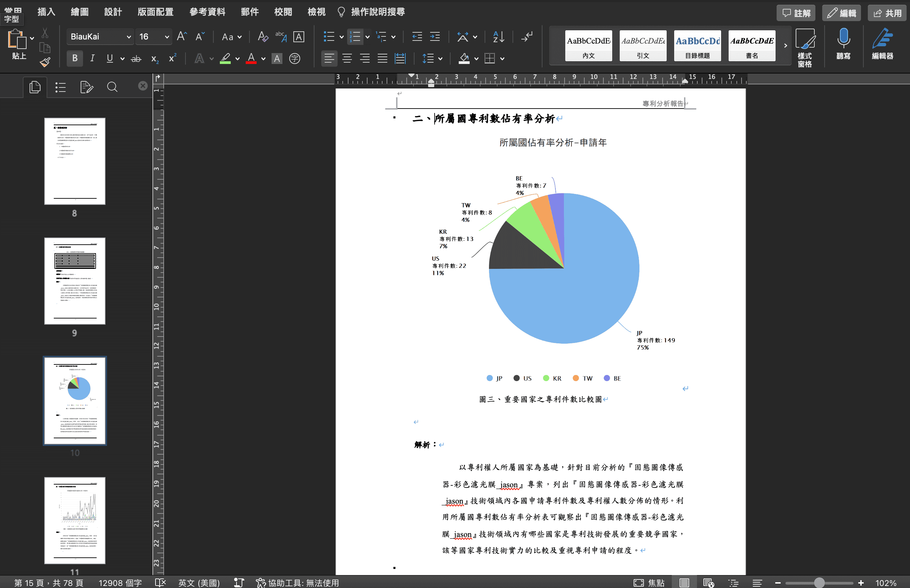Toggle Italic formatting button
The width and height of the screenshot is (910, 588).
[92, 59]
